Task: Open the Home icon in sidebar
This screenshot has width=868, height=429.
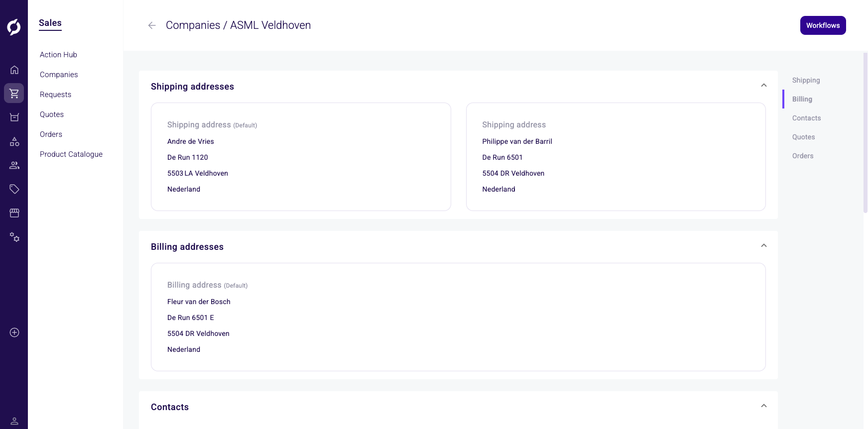Action: point(14,70)
